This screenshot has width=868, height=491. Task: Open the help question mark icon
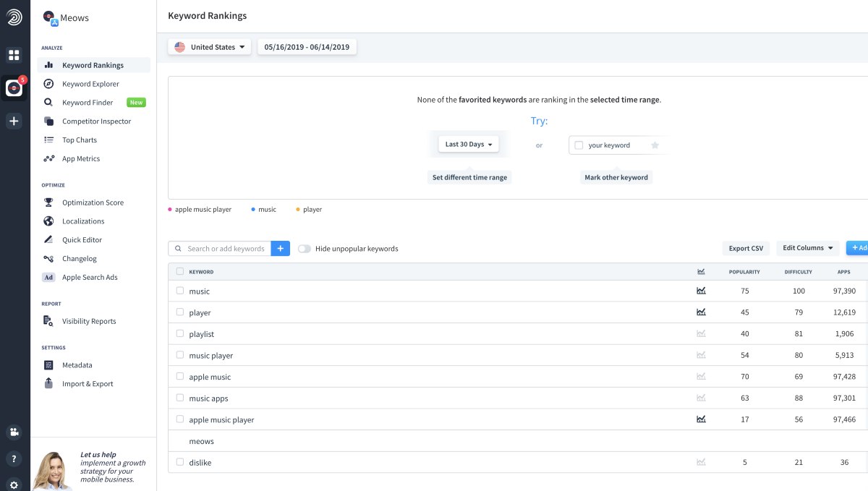14,458
